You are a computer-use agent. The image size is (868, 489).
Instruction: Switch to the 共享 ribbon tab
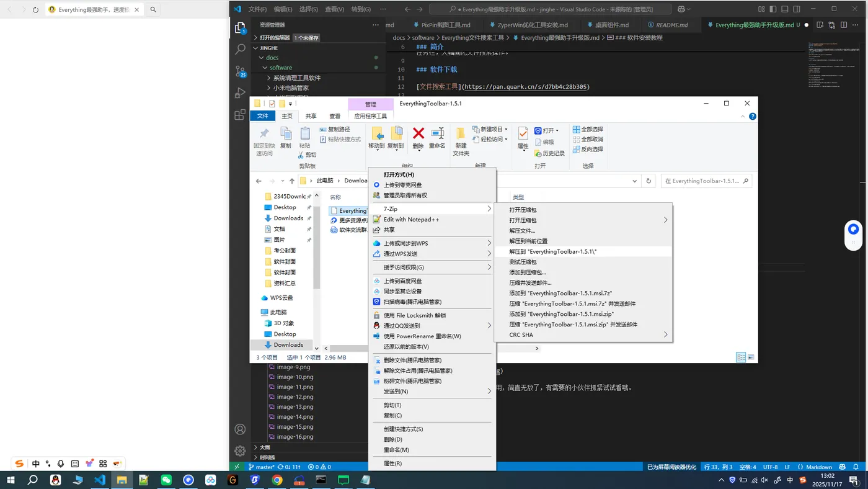coord(311,116)
